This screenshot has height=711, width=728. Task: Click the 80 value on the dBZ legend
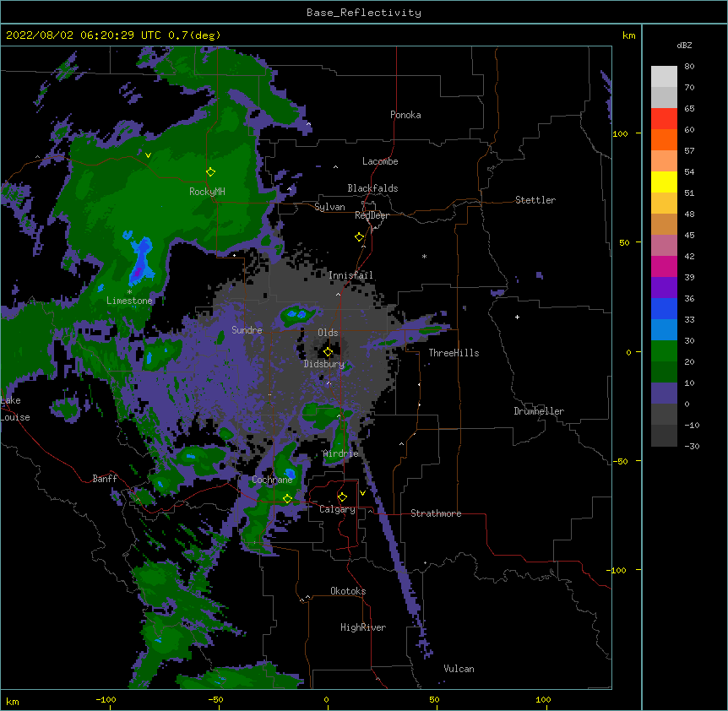(689, 67)
